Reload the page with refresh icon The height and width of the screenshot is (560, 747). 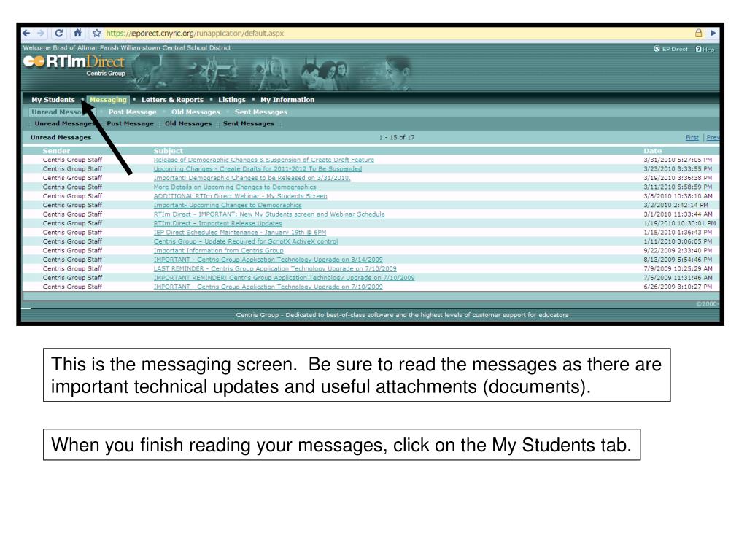59,34
